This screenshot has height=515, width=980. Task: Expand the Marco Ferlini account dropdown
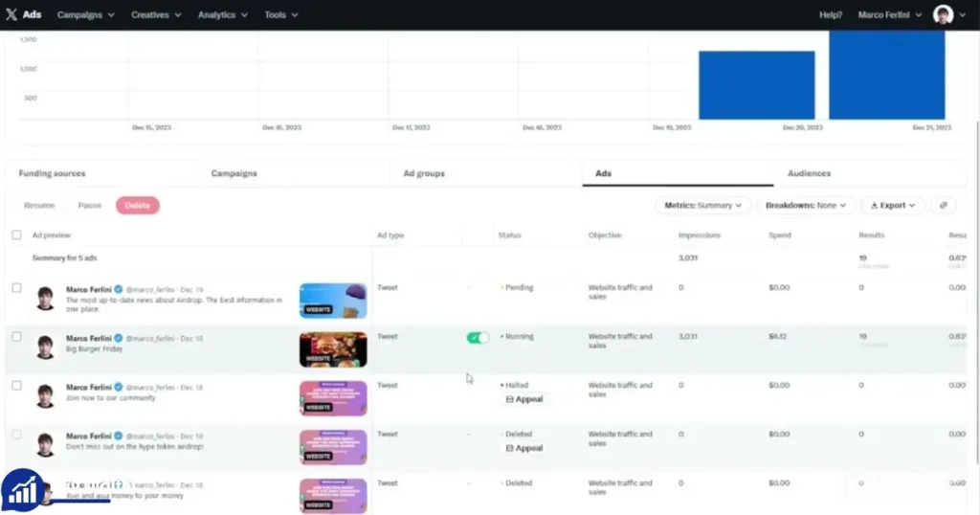pyautogui.click(x=889, y=14)
